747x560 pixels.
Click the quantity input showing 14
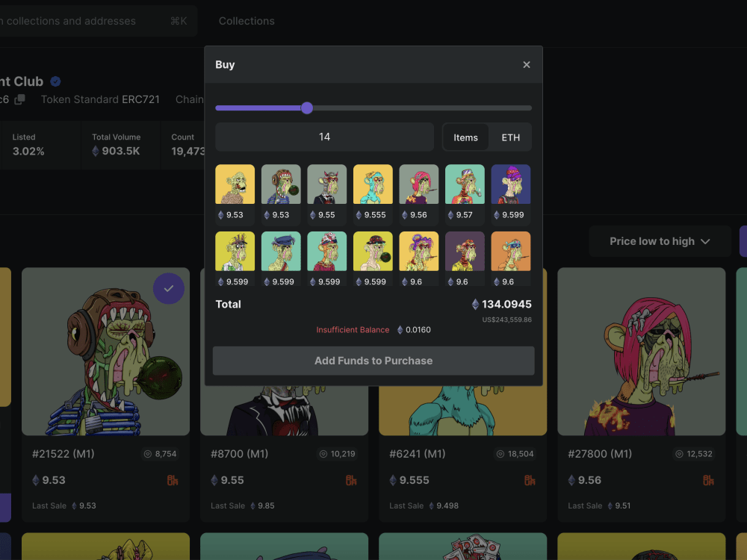coord(324,137)
